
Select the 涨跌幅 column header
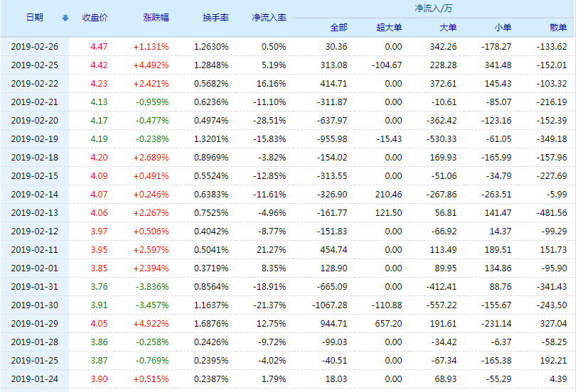(156, 17)
